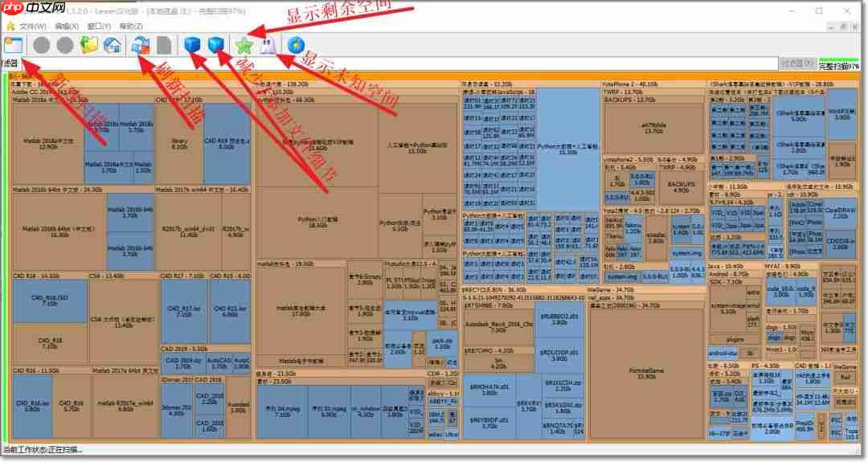Viewport: 868px width, 462px height.
Task: Select the matlab 17.0Gb block
Action: point(301,310)
